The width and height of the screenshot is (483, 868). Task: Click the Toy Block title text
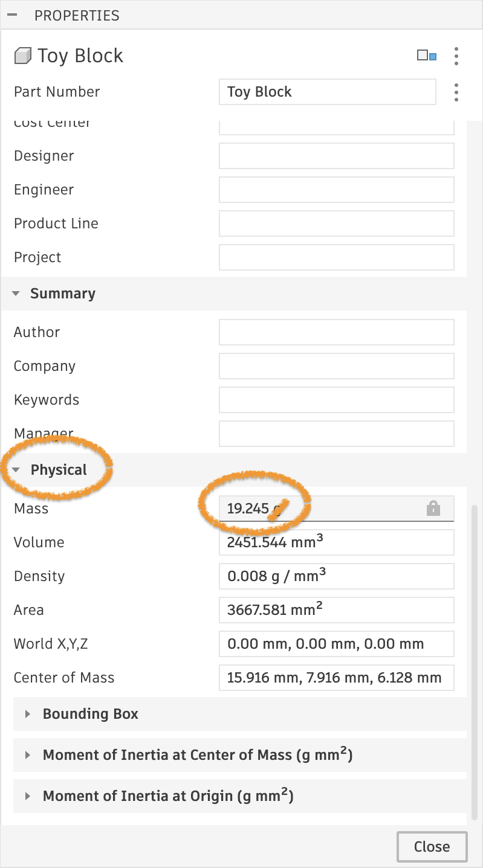coord(80,56)
